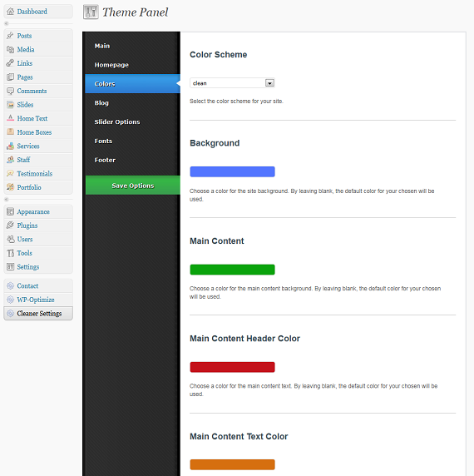Click the Home Boxes icon

[10, 132]
